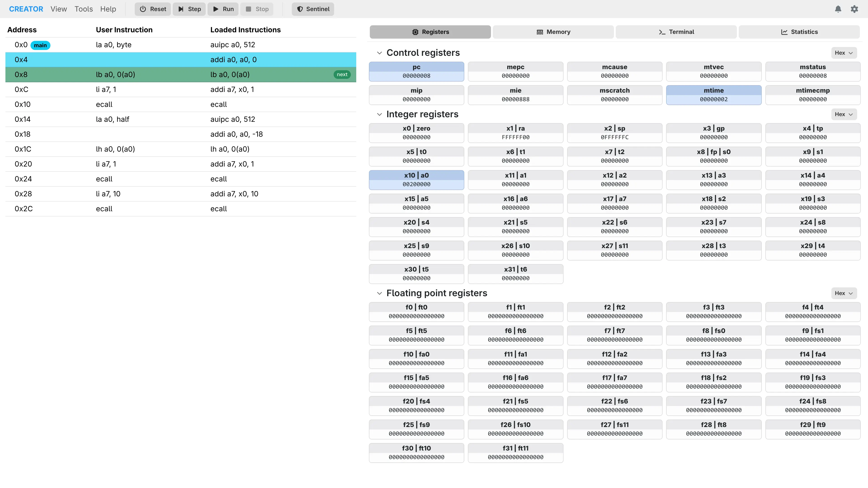Screen dimensions: 868x488
Task: Collapse the Floating point registers section
Action: 380,293
